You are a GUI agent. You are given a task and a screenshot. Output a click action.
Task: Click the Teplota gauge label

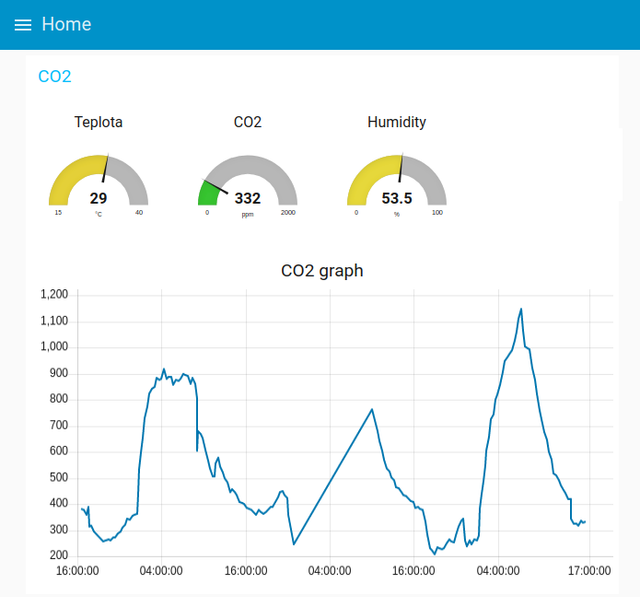[98, 122]
